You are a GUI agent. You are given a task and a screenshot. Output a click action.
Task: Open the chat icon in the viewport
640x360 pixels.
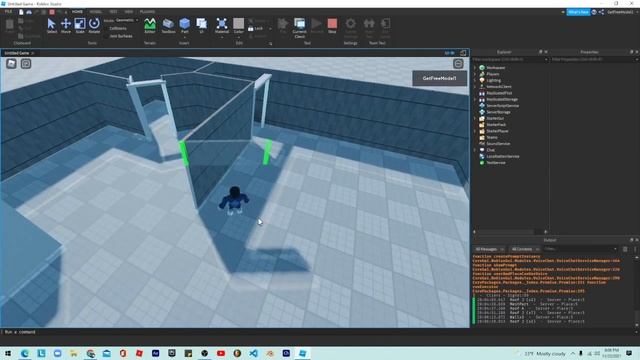click(x=26, y=63)
